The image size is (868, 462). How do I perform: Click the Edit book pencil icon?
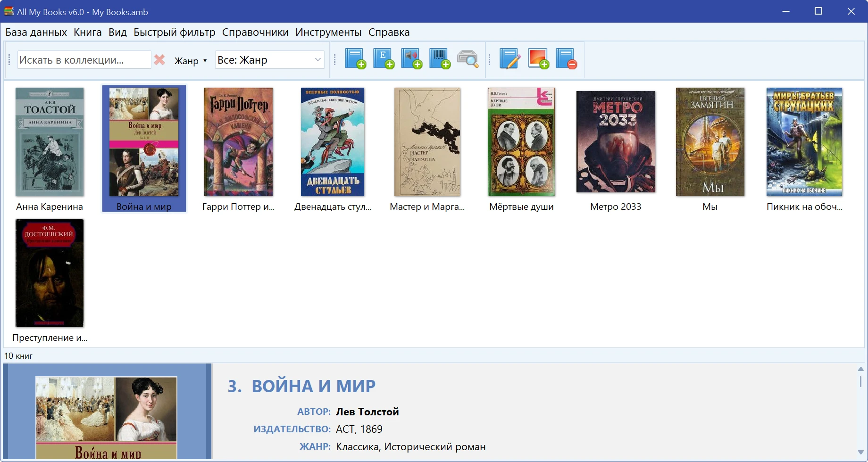pyautogui.click(x=510, y=59)
